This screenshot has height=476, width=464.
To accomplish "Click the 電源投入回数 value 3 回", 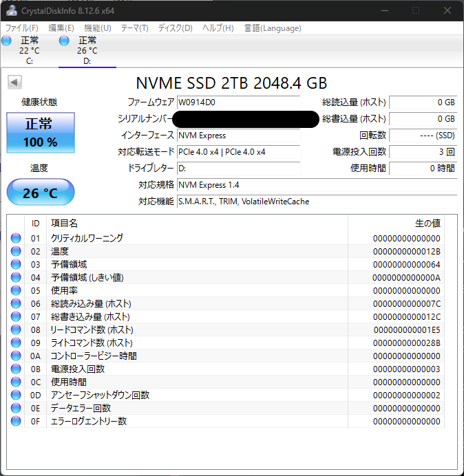I will point(423,152).
